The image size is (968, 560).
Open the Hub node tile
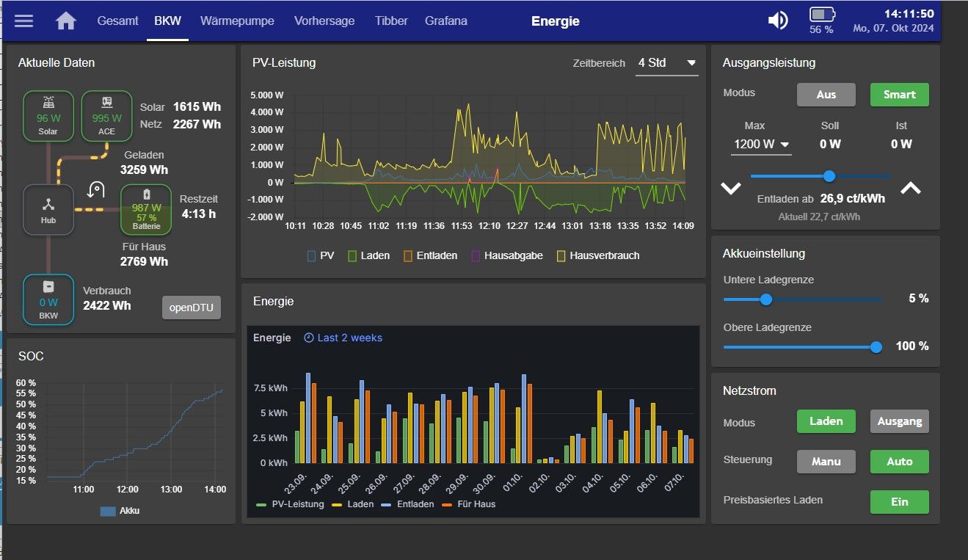point(48,210)
